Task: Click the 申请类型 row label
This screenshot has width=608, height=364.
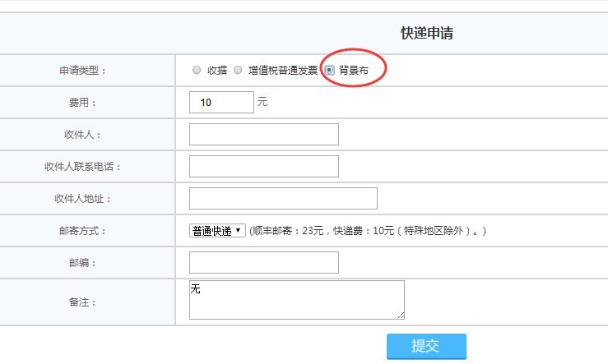Action: [86, 71]
